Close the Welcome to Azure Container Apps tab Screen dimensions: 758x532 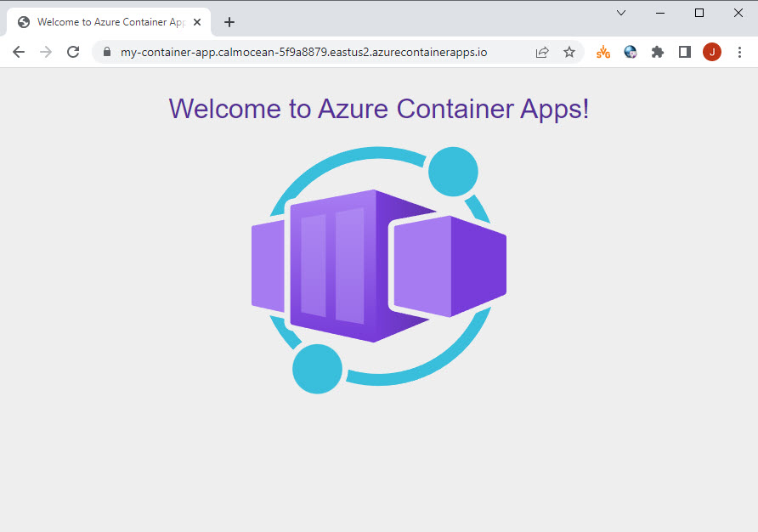pos(197,22)
